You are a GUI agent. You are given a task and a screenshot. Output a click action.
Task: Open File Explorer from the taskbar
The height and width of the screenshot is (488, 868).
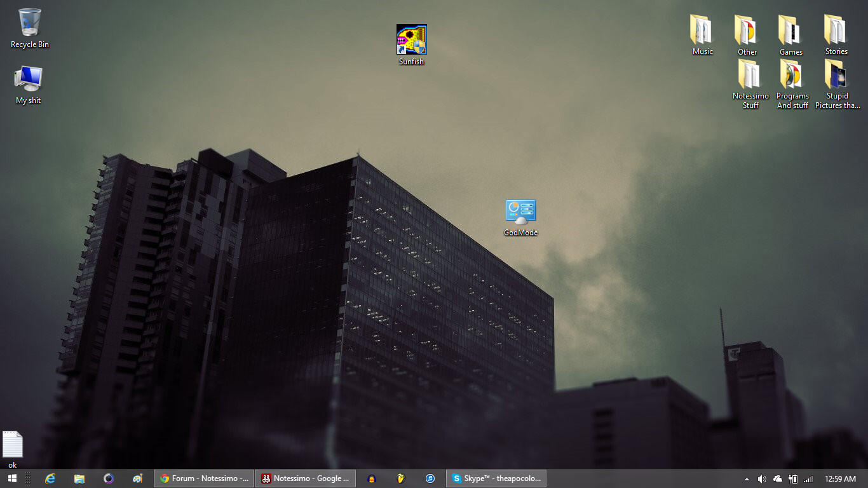(x=79, y=478)
